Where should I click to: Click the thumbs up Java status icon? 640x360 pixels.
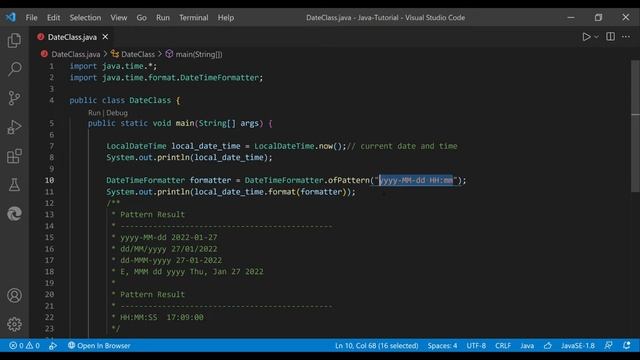click(x=548, y=345)
